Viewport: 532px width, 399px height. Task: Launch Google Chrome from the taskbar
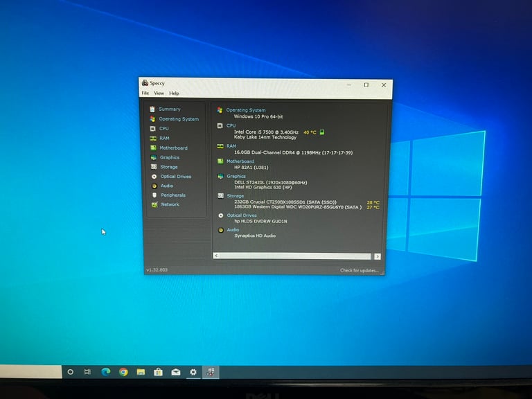tap(123, 372)
